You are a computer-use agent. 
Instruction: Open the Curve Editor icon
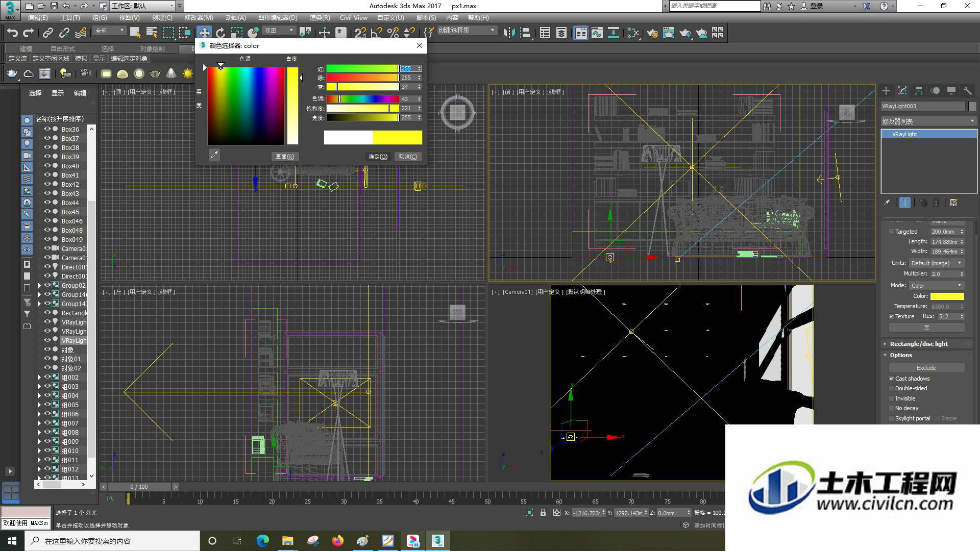pyautogui.click(x=597, y=33)
